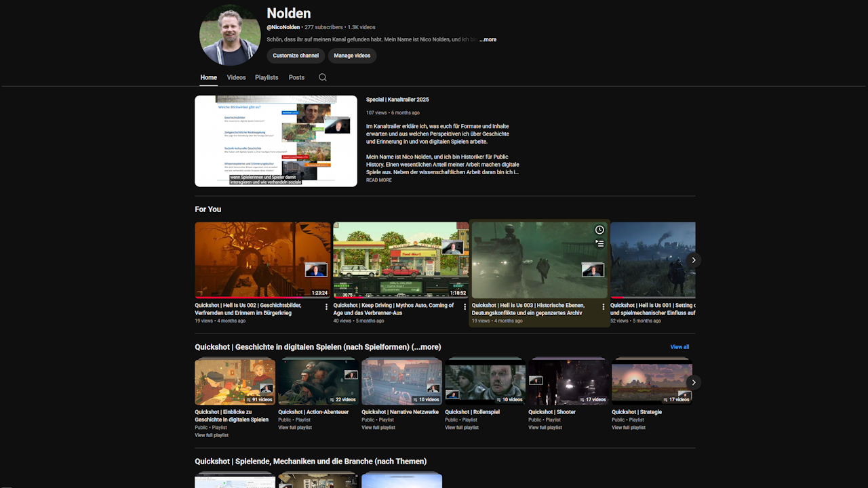
Task: Click the '@NicoNolden' channel handle
Action: point(283,27)
